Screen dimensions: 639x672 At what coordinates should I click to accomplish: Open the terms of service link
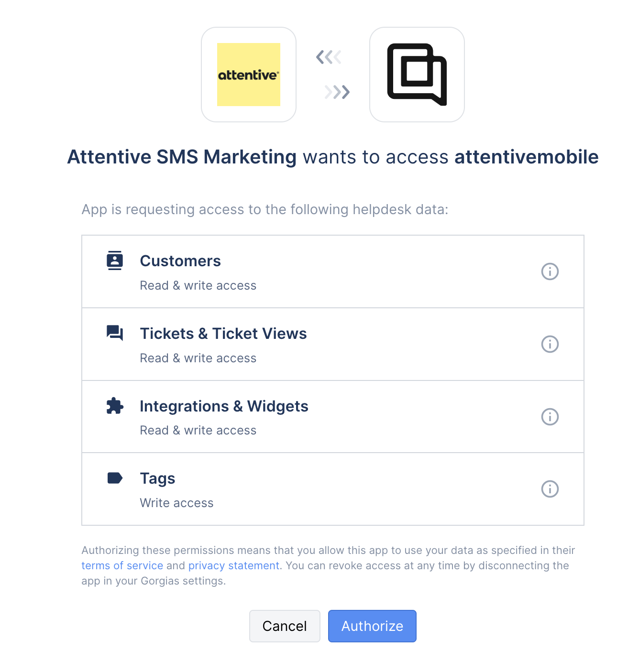122,565
